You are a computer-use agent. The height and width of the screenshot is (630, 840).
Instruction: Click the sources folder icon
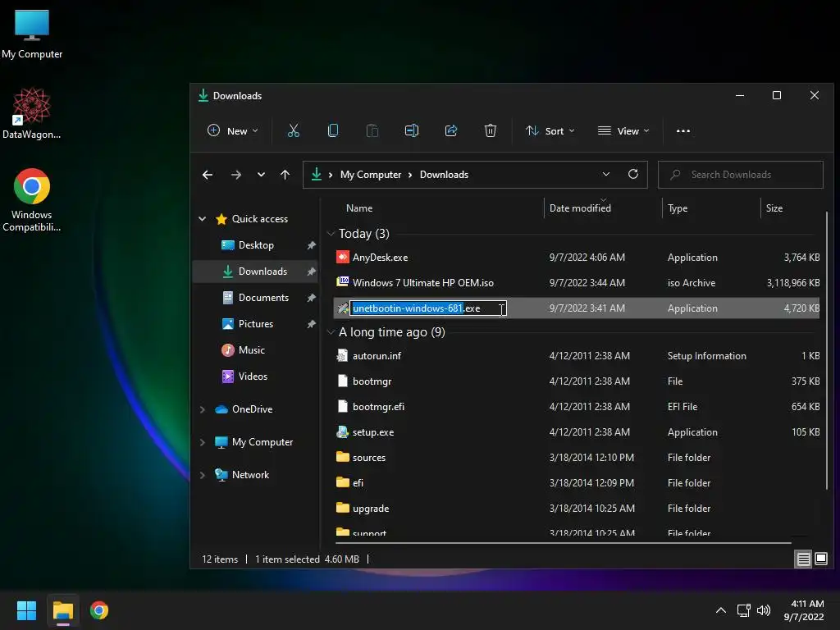[342, 457]
